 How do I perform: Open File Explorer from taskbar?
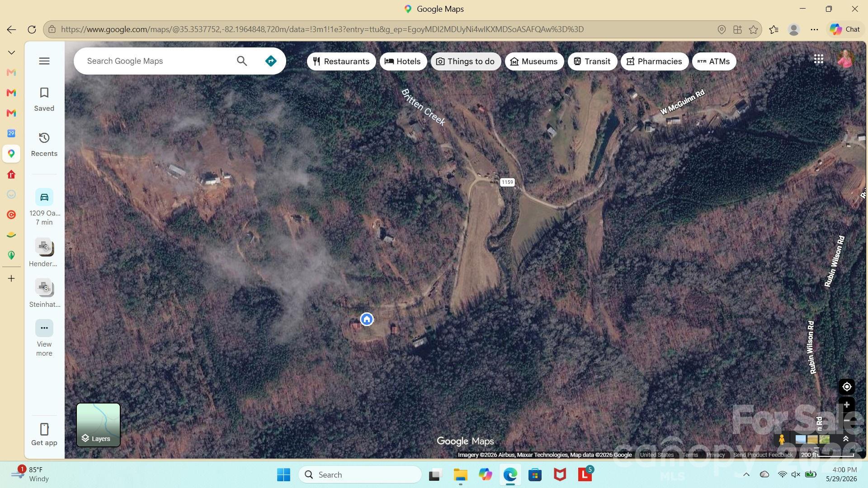pyautogui.click(x=460, y=475)
